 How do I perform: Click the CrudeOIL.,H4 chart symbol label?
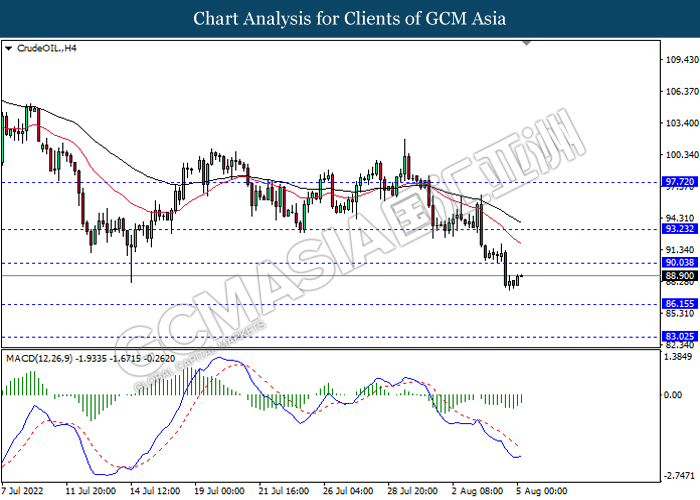[46, 48]
